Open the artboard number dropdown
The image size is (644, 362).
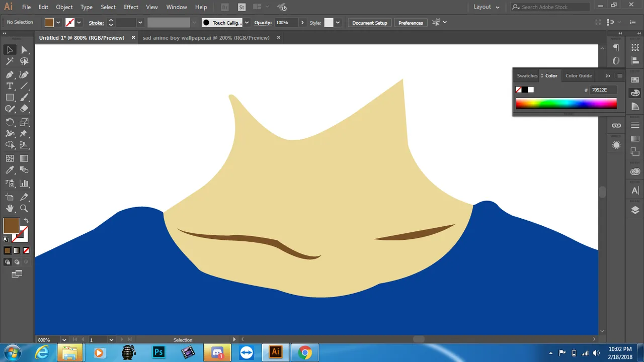[x=111, y=340]
